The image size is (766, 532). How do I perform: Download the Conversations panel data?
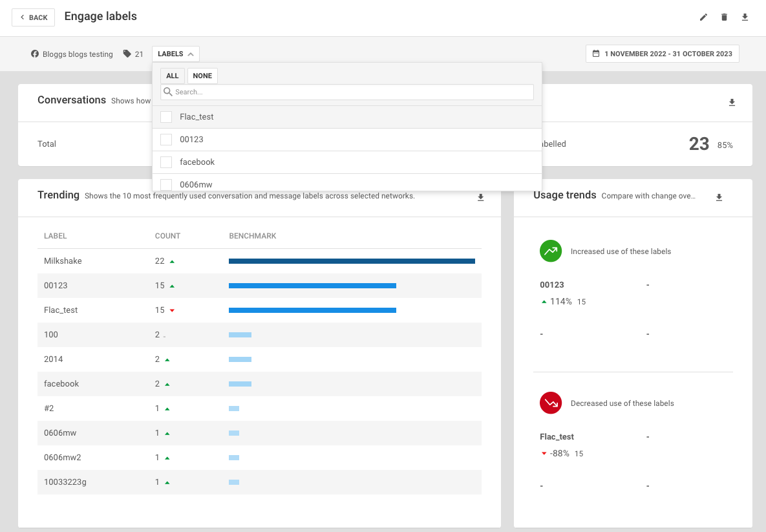732,103
